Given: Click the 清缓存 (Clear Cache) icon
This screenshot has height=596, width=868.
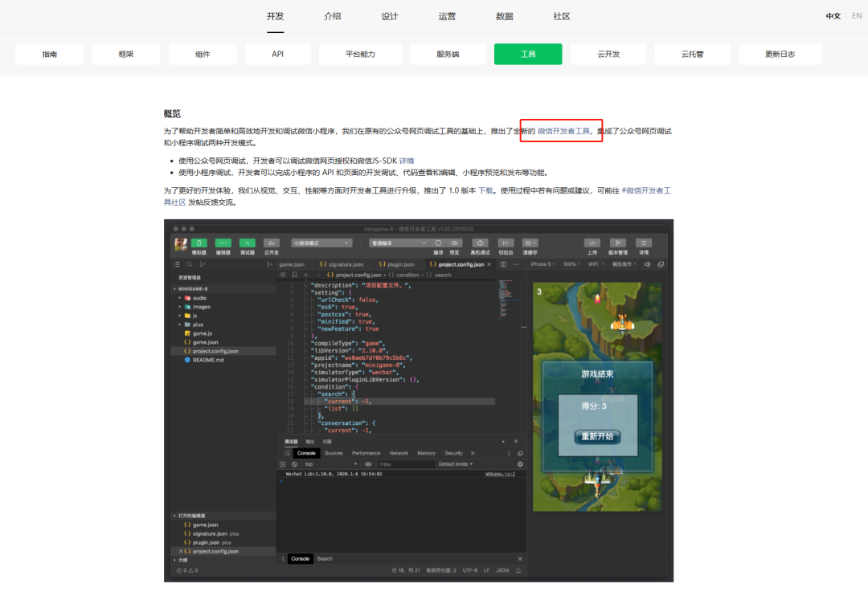Looking at the screenshot, I should click(x=529, y=243).
